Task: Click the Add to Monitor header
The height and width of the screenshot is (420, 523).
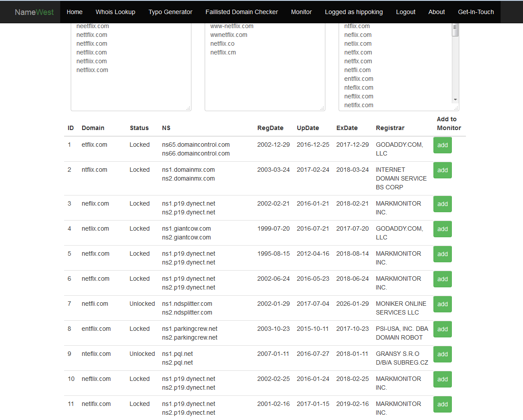Action: [x=449, y=124]
